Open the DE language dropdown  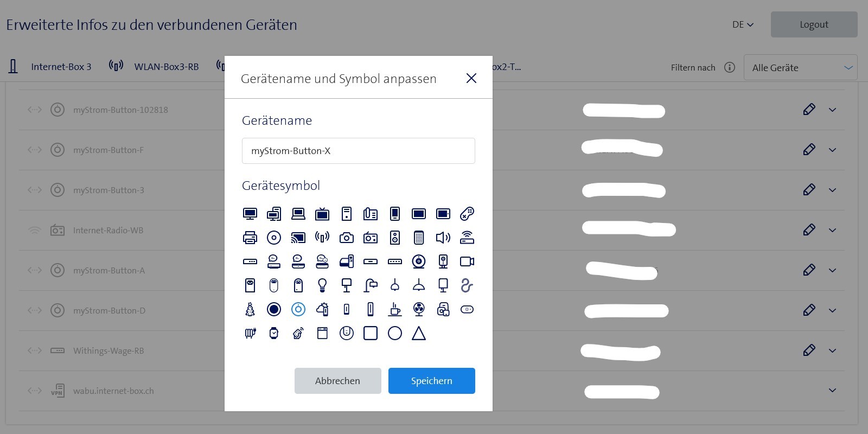pos(743,24)
